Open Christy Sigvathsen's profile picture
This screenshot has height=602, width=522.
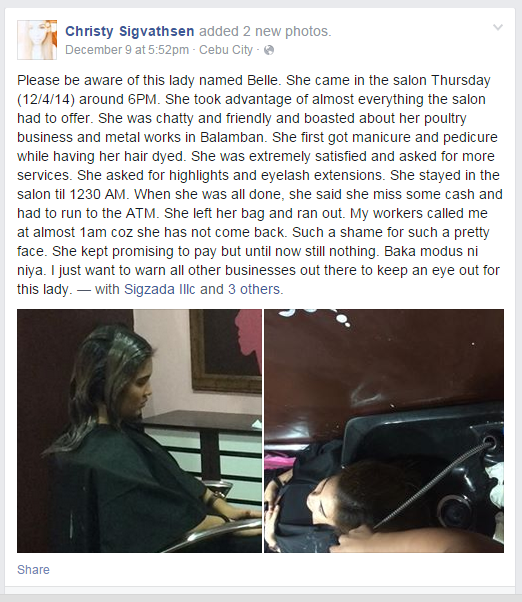coord(37,40)
